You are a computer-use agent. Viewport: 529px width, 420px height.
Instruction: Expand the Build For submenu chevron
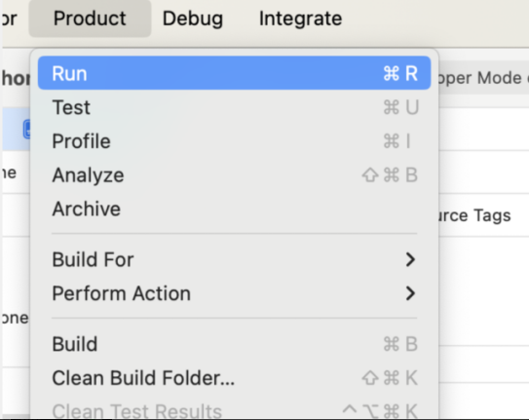click(x=410, y=259)
